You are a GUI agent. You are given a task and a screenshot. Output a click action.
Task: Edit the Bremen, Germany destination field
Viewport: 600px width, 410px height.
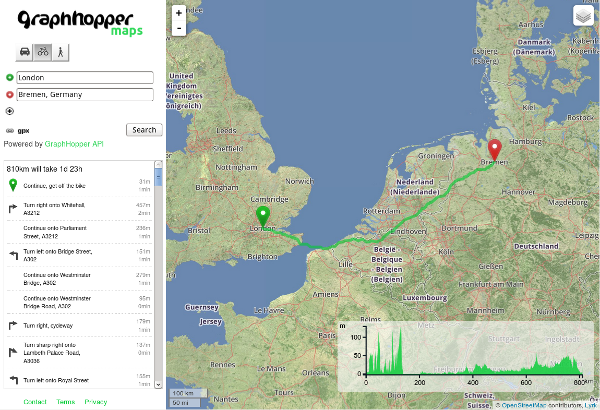(x=85, y=95)
